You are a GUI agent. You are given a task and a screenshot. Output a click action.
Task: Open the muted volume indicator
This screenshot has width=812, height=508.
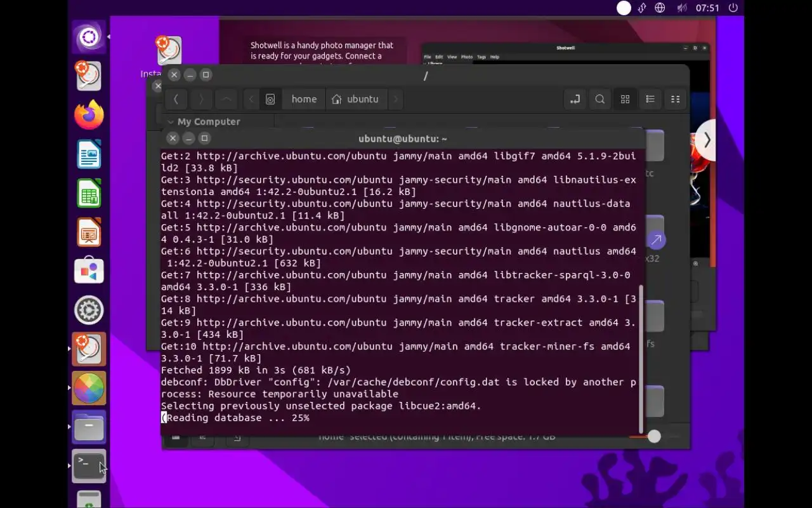point(682,8)
